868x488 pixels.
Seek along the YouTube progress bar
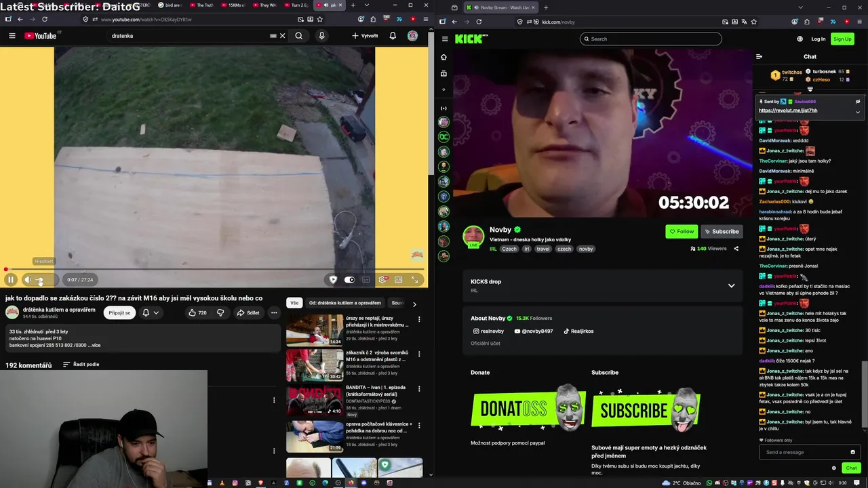tap(214, 269)
